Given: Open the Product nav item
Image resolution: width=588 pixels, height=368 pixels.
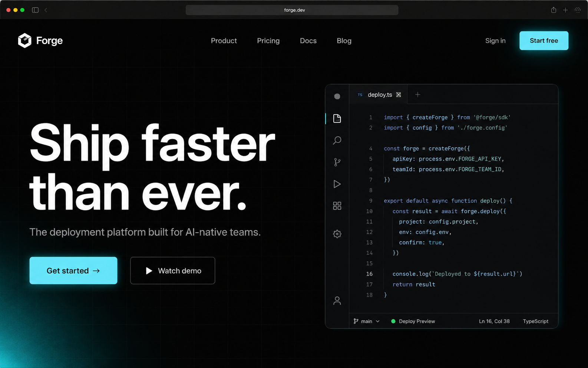Looking at the screenshot, I should [224, 41].
